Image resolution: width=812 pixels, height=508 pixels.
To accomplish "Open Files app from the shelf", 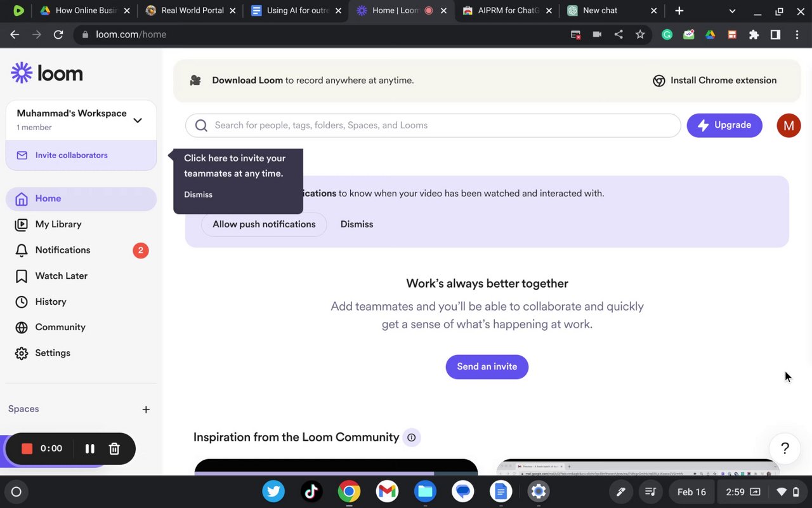I will (x=425, y=491).
